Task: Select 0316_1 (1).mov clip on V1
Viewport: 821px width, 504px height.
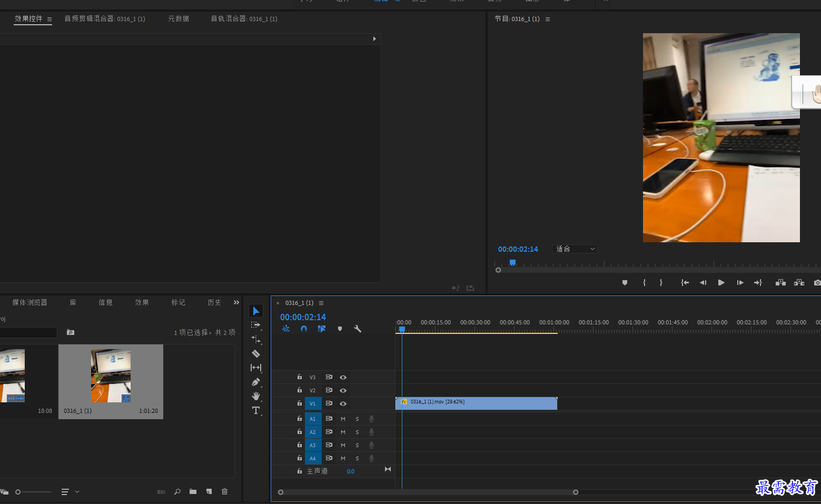Action: tap(476, 403)
